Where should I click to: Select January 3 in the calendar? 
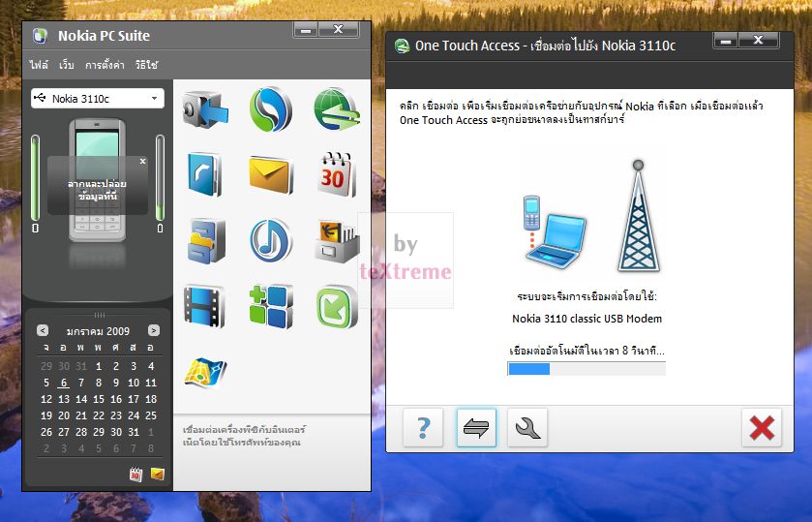[x=134, y=366]
